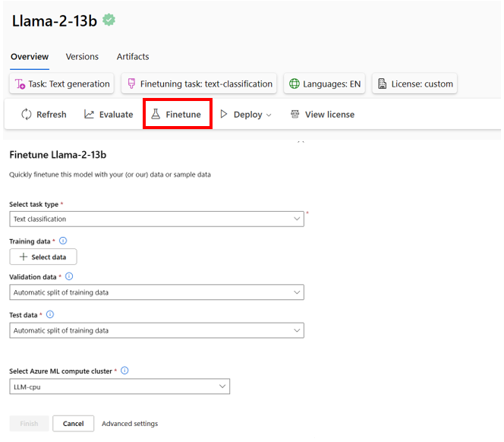Image resolution: width=504 pixels, height=442 pixels.
Task: Click the View license scale icon
Action: [x=295, y=115]
